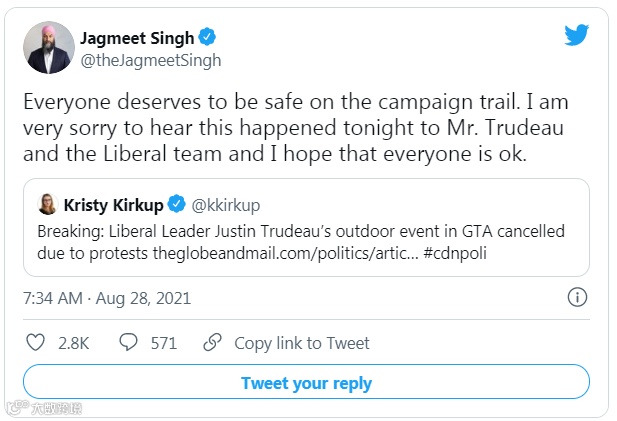This screenshot has height=421, width=617.
Task: Click Kristy Kirkup's verified badge
Action: 177,205
